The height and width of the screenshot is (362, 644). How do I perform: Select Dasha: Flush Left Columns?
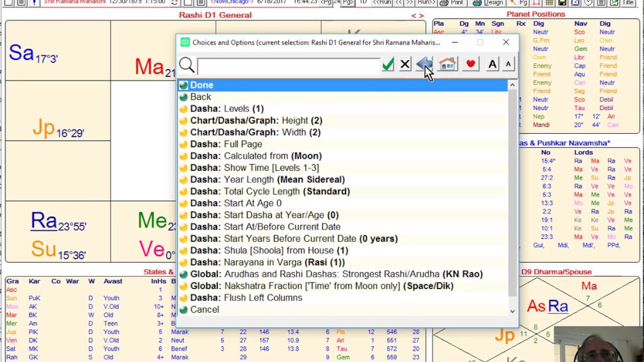[x=343, y=298]
